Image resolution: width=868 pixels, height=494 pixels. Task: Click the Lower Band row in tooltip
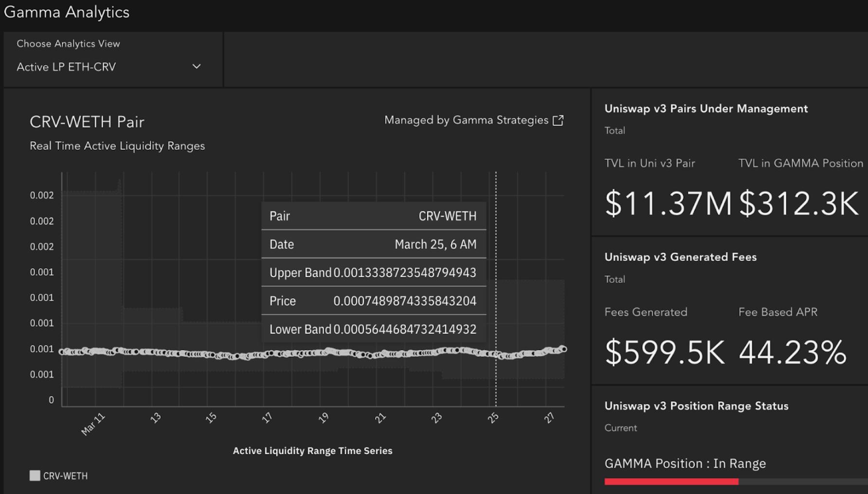[x=373, y=329]
